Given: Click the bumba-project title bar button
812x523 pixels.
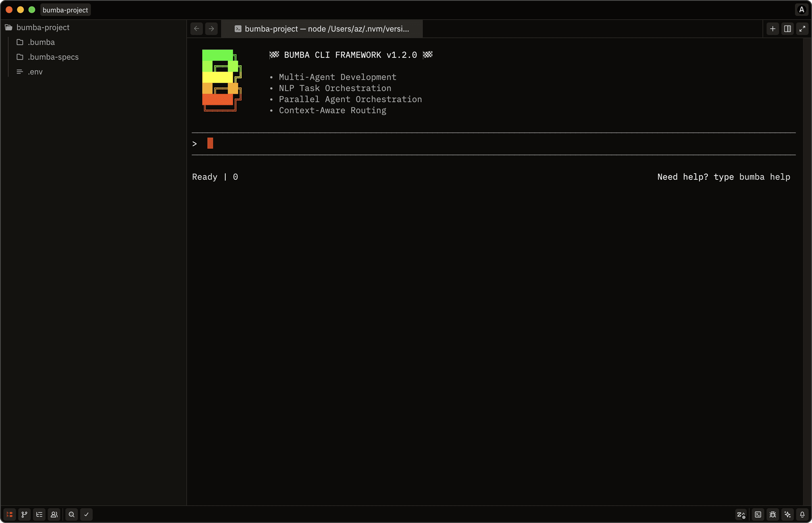Looking at the screenshot, I should [65, 10].
